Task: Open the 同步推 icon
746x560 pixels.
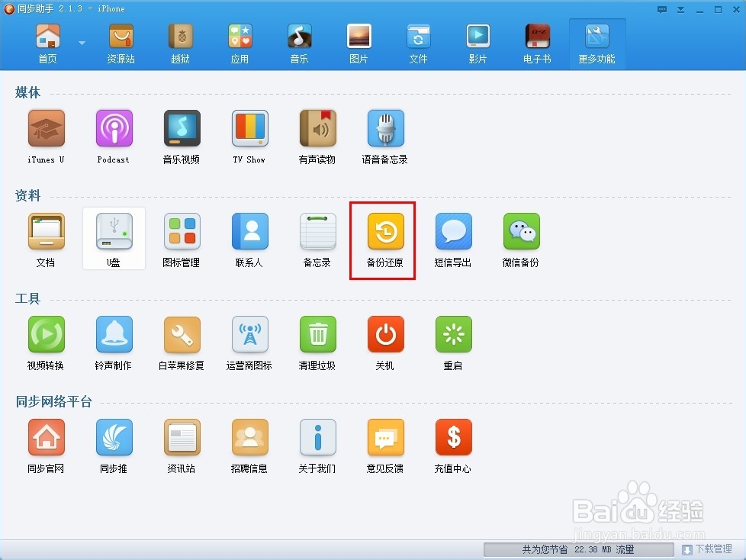Action: [114, 437]
